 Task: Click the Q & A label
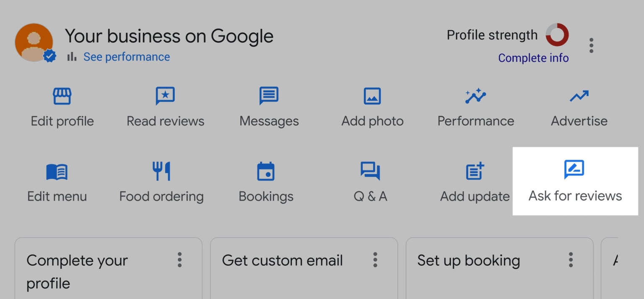tap(370, 197)
